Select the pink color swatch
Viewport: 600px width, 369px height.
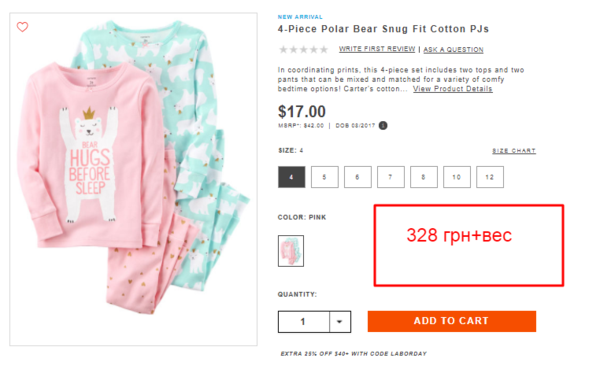click(x=291, y=251)
